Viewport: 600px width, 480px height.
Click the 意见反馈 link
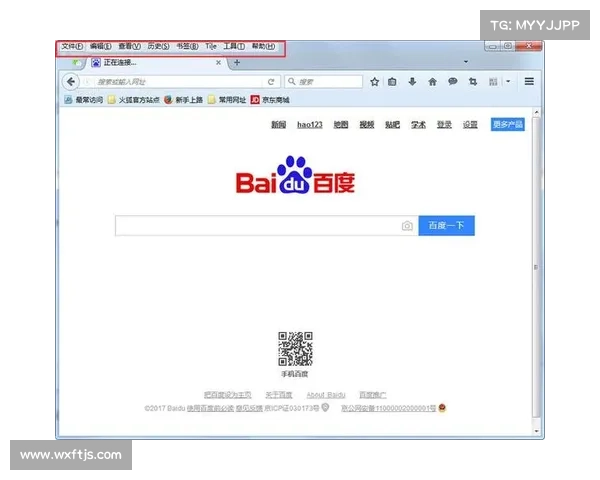249,408
